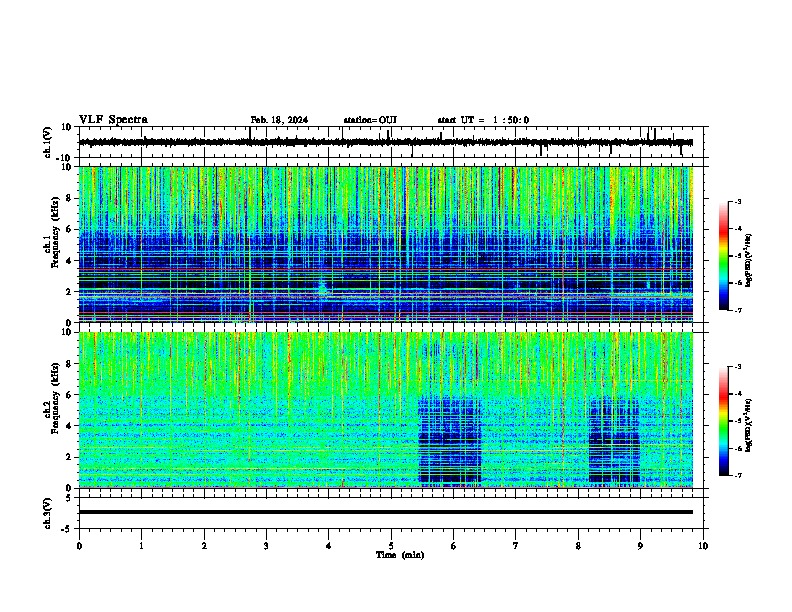
Task: Click the "ch.1(V)" waveform axis label
Action: 47,142
